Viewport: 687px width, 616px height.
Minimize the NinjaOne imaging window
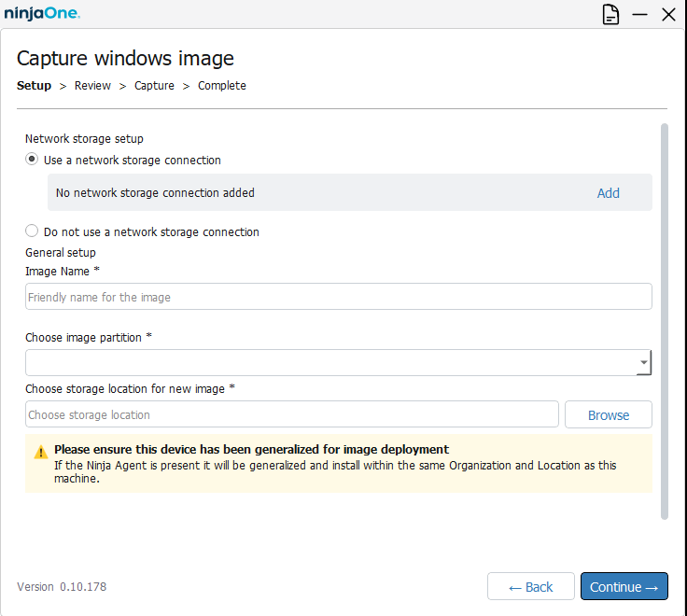pyautogui.click(x=639, y=15)
